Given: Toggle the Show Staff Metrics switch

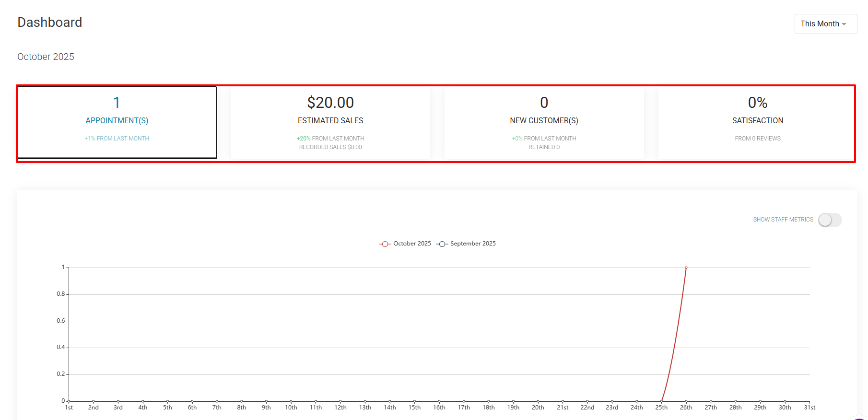Looking at the screenshot, I should tap(830, 220).
